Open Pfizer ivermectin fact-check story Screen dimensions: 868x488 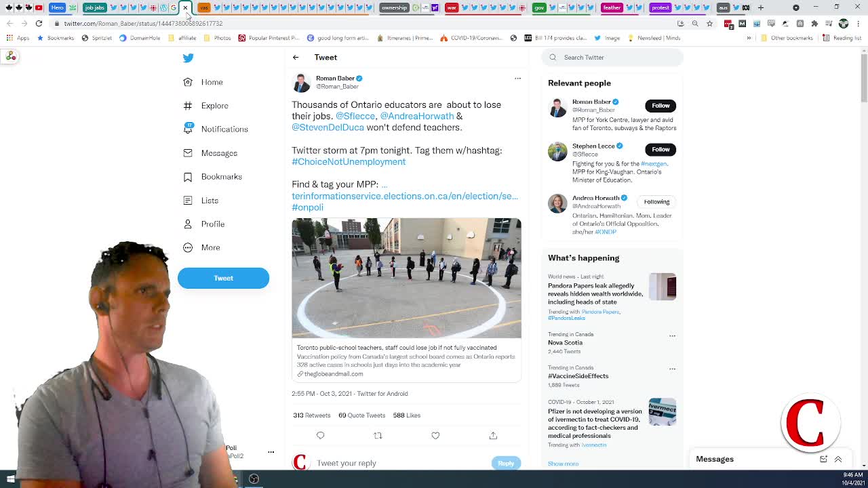point(595,424)
